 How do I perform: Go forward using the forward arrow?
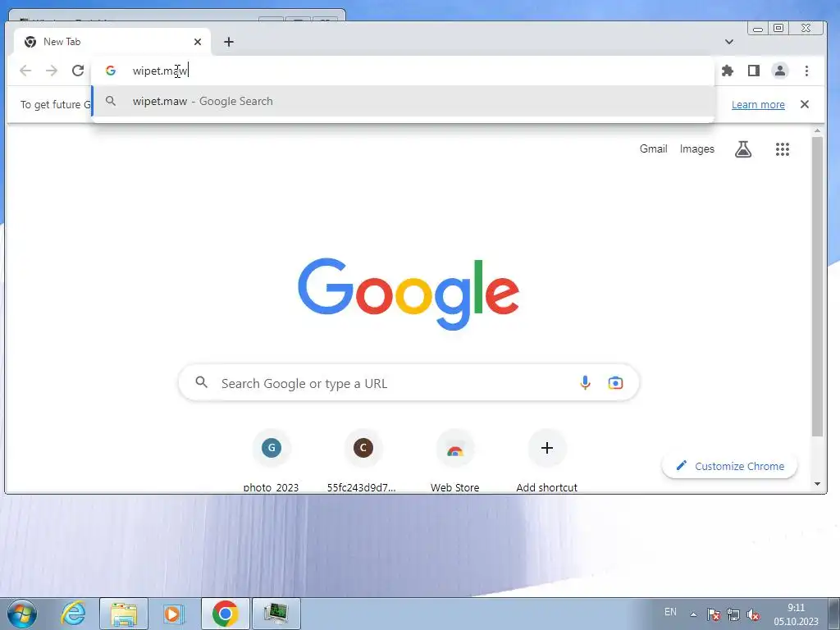(52, 71)
